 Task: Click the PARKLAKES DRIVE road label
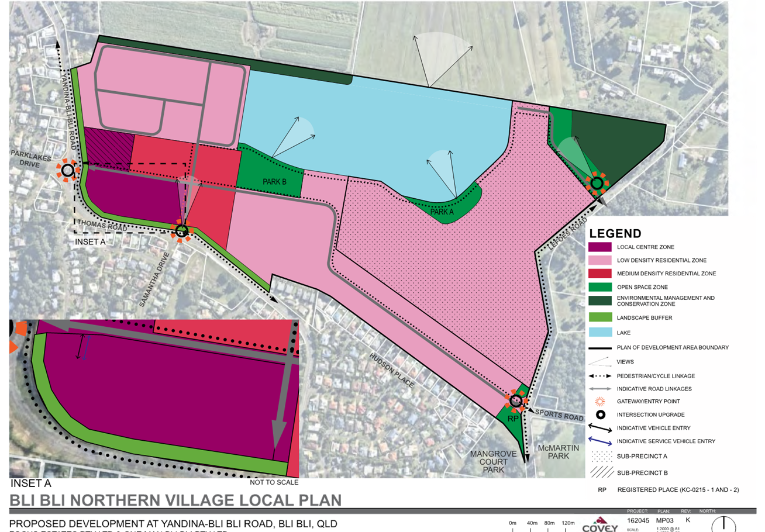click(32, 158)
